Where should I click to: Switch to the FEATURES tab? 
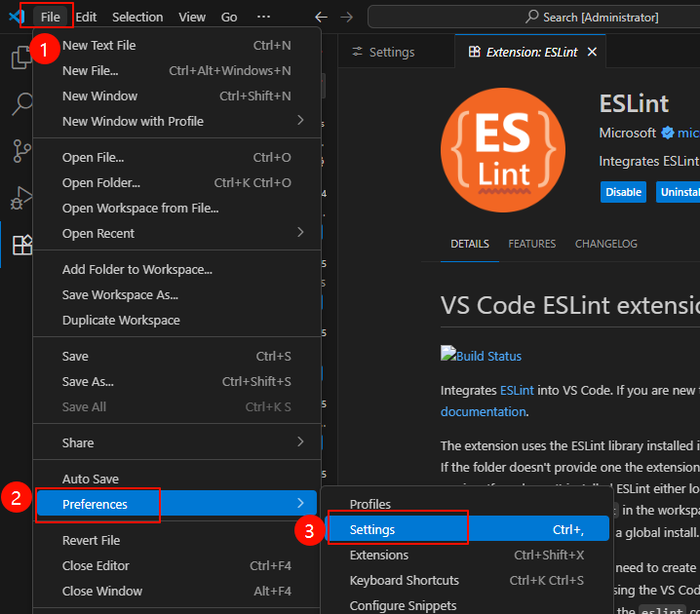(531, 244)
